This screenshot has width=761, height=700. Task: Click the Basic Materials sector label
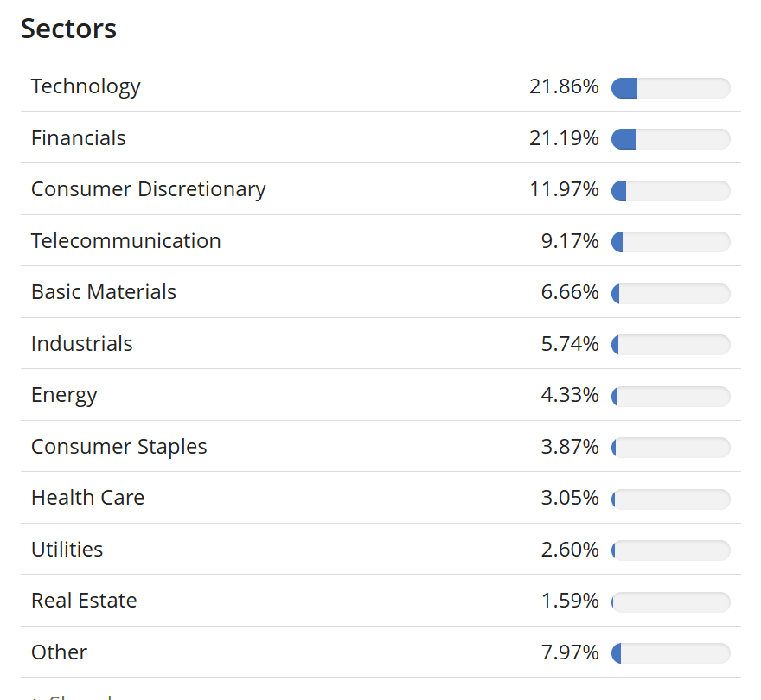[103, 292]
